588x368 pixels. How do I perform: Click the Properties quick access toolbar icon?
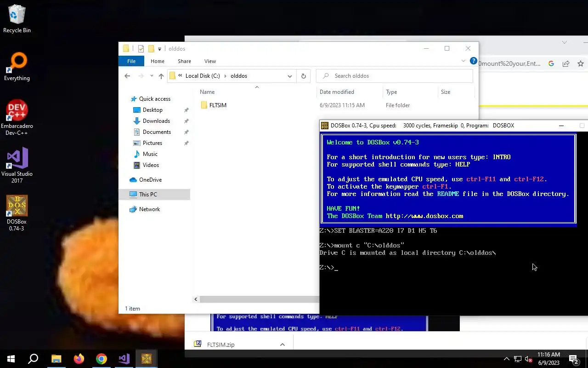coord(141,49)
